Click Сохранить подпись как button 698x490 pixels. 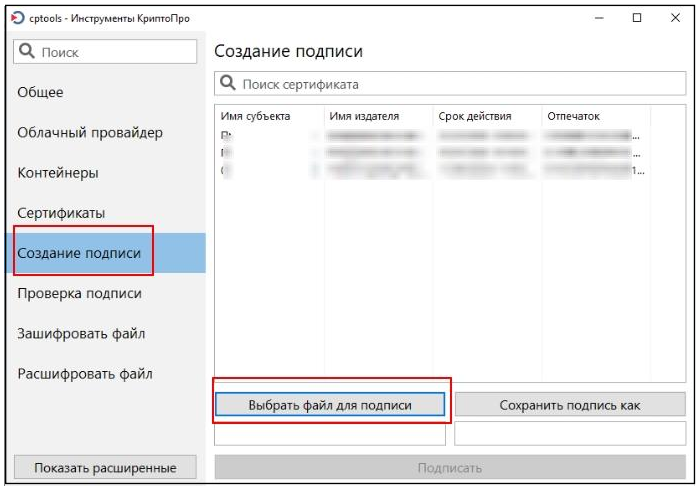coord(570,405)
